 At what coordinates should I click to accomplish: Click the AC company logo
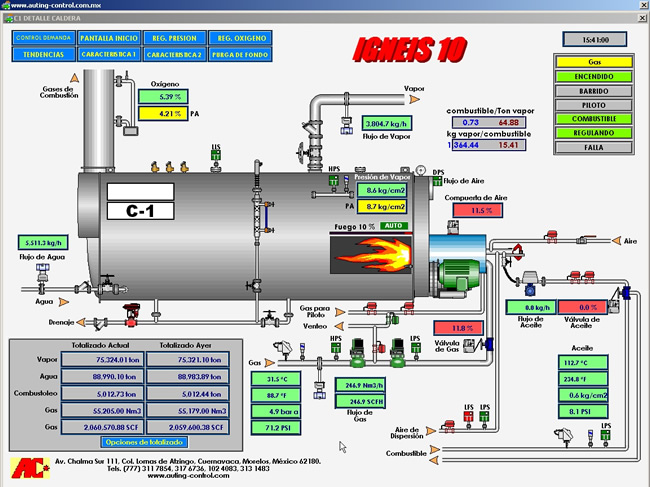(x=31, y=468)
